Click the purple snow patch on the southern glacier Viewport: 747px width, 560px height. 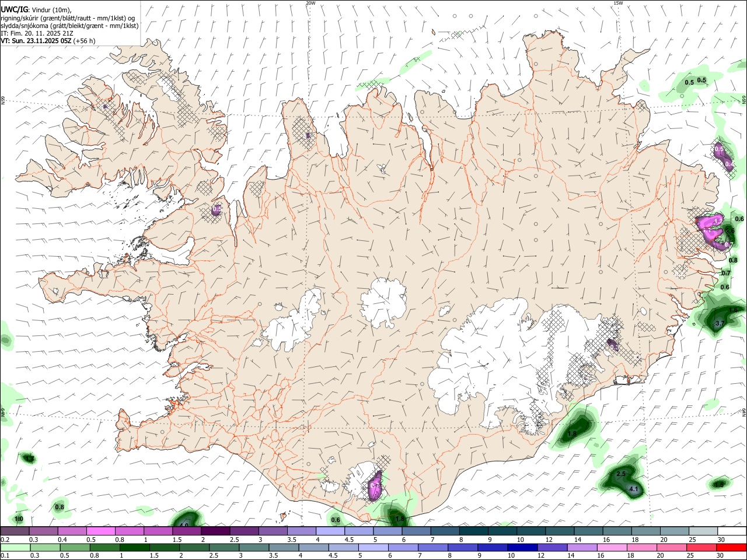(375, 486)
